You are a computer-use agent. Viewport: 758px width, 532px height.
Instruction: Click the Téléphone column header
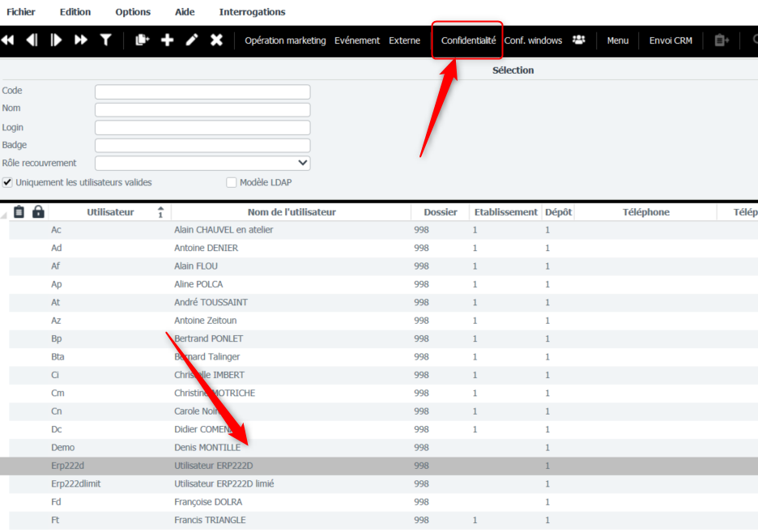(x=646, y=212)
